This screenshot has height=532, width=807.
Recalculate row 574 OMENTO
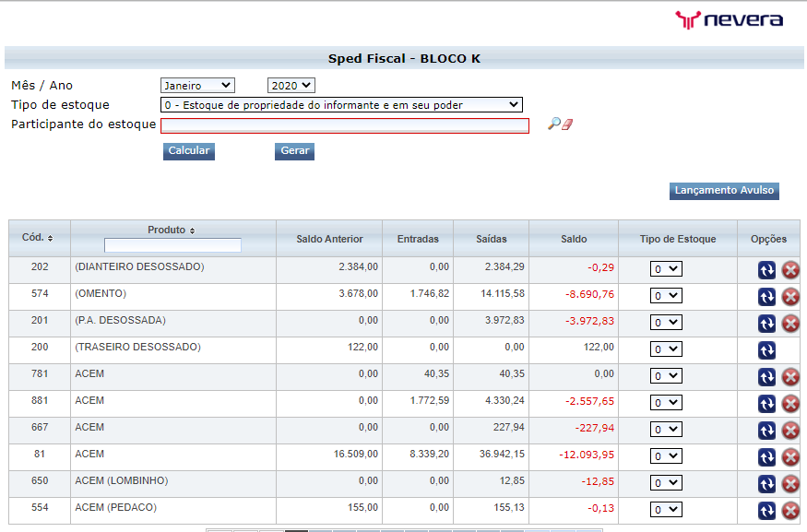coord(766,297)
